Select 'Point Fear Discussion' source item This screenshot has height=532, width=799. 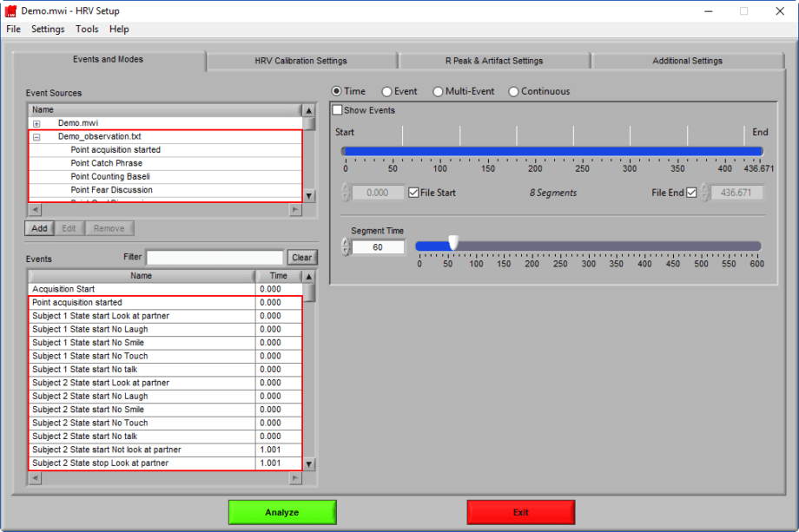point(166,190)
